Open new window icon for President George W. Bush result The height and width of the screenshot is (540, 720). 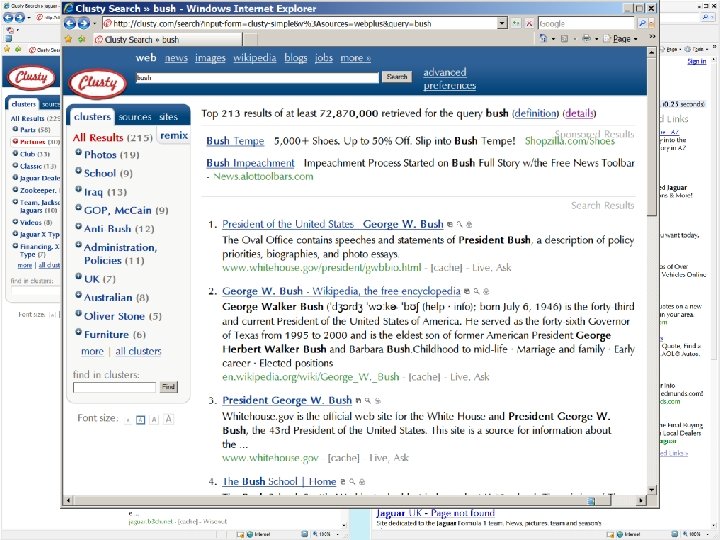(358, 400)
